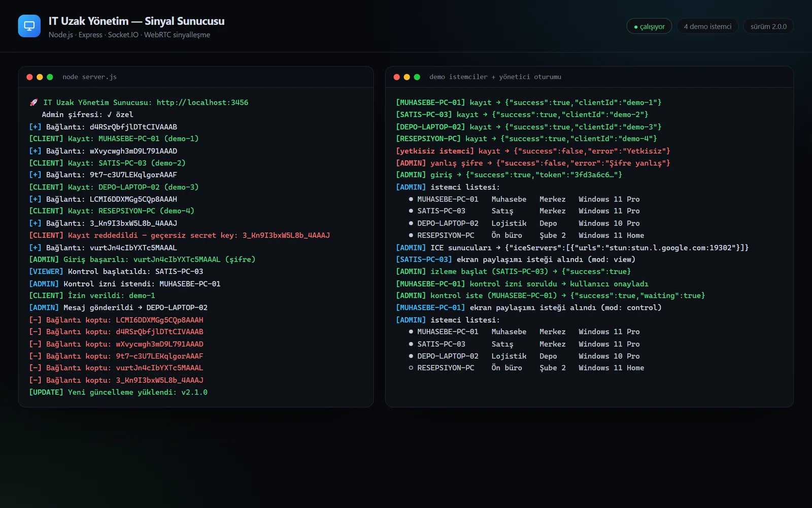Click green dot of demo istemciler terminal
The image size is (812, 508).
click(x=417, y=77)
